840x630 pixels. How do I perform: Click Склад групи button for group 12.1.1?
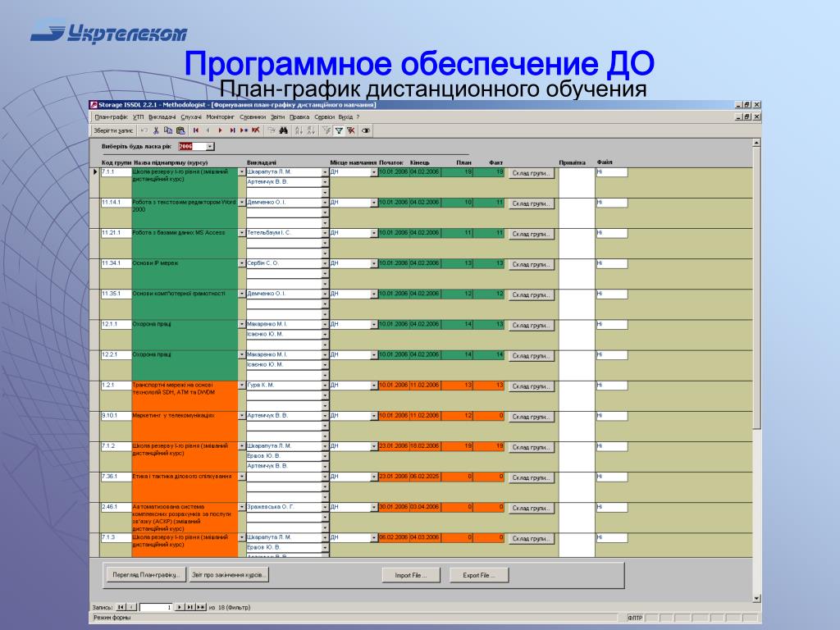pyautogui.click(x=531, y=325)
